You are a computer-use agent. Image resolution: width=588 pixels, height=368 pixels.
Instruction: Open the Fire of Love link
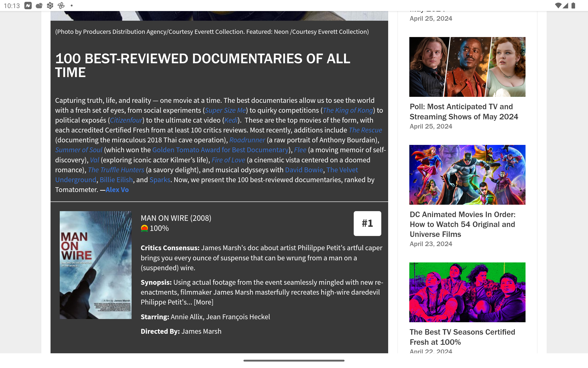(x=228, y=160)
